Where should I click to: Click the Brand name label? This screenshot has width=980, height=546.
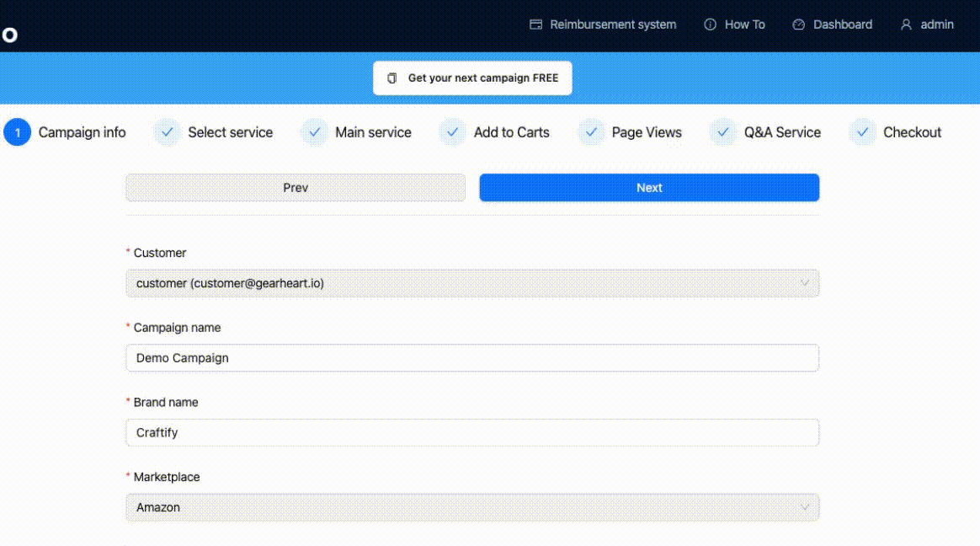166,402
